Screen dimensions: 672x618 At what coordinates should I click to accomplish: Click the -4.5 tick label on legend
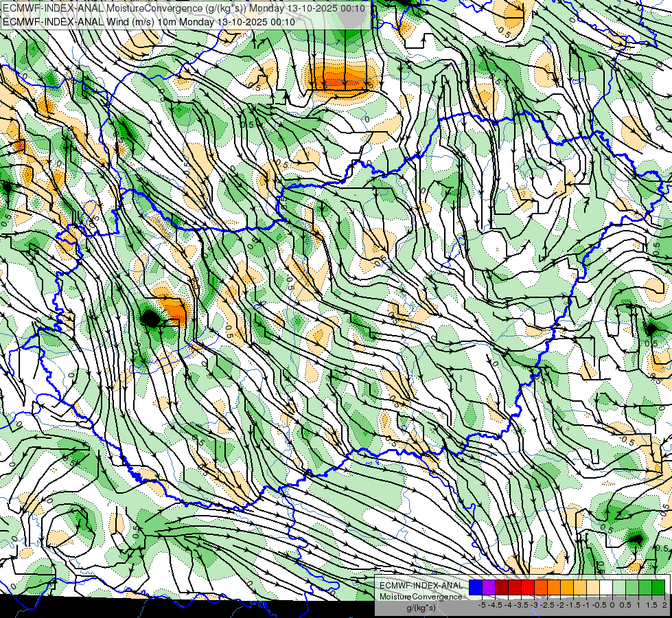495,605
